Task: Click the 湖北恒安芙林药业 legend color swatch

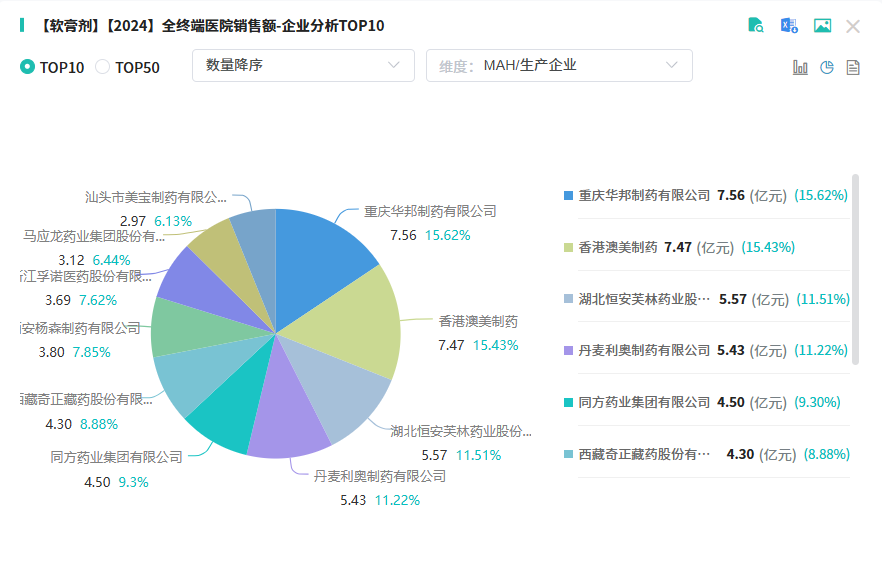Action: [569, 299]
